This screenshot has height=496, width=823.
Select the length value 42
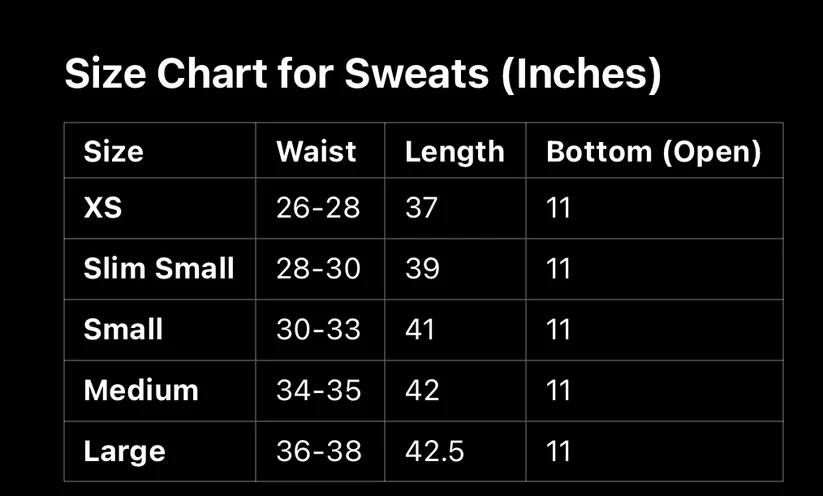422,389
